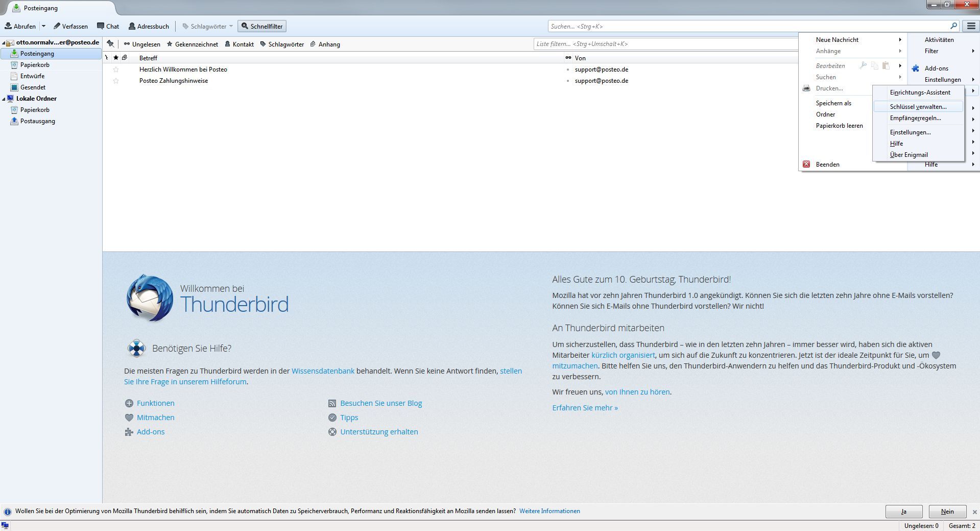Viewport: 980px width, 531px height.
Task: Open the Adressbuch from the toolbar
Action: click(x=149, y=26)
